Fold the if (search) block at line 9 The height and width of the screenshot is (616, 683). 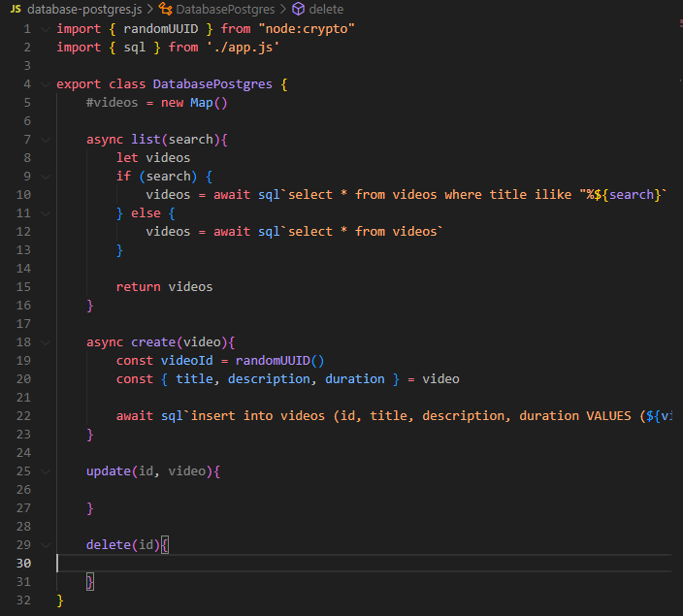(x=46, y=177)
